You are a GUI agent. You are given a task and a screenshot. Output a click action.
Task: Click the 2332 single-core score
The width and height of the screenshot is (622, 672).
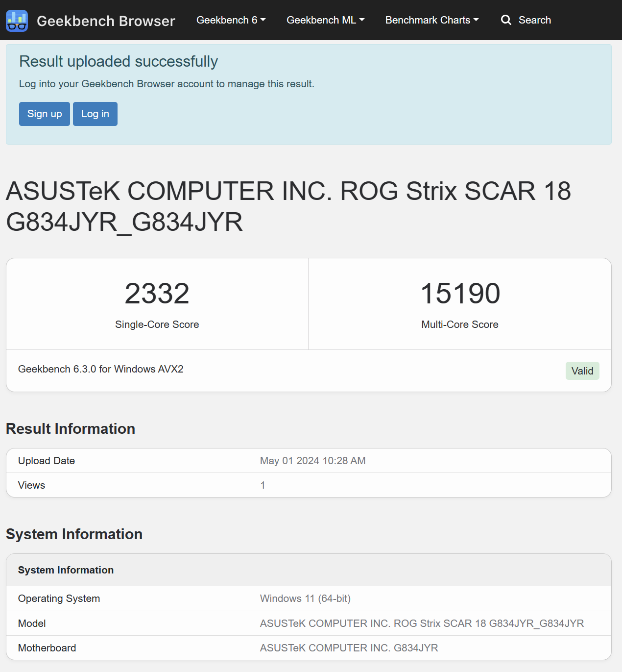[x=157, y=294]
